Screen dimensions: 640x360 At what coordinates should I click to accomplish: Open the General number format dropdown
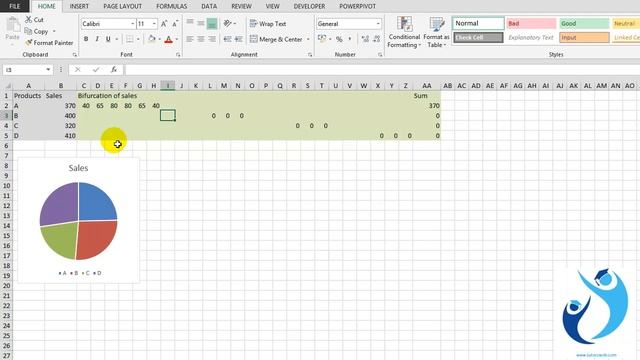coord(378,24)
